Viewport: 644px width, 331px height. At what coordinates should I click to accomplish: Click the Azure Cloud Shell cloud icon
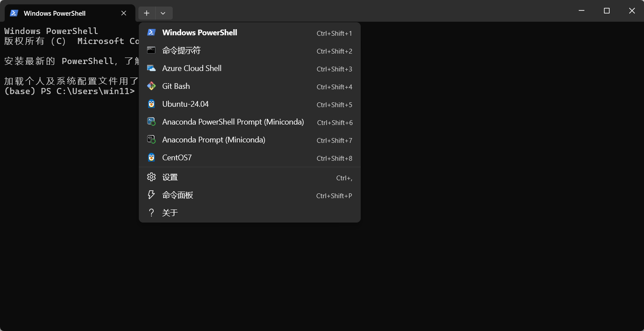151,68
